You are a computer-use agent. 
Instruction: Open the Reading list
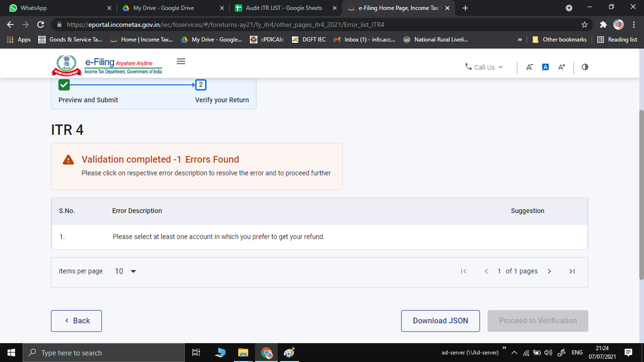click(x=617, y=40)
